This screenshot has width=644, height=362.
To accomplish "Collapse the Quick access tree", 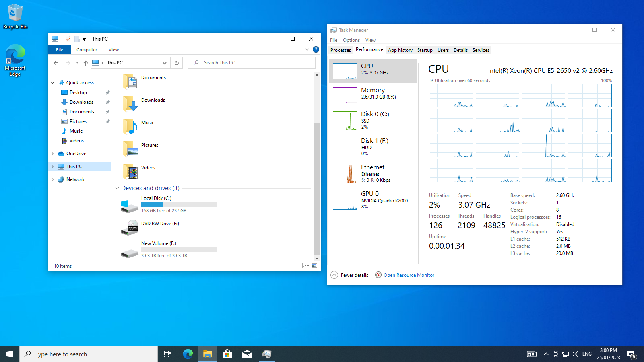I will tap(53, 83).
